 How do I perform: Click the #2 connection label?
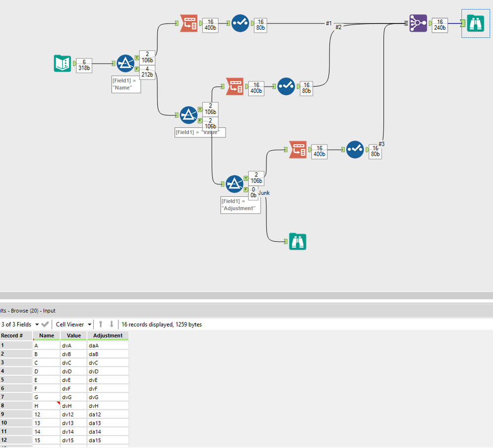pos(339,27)
